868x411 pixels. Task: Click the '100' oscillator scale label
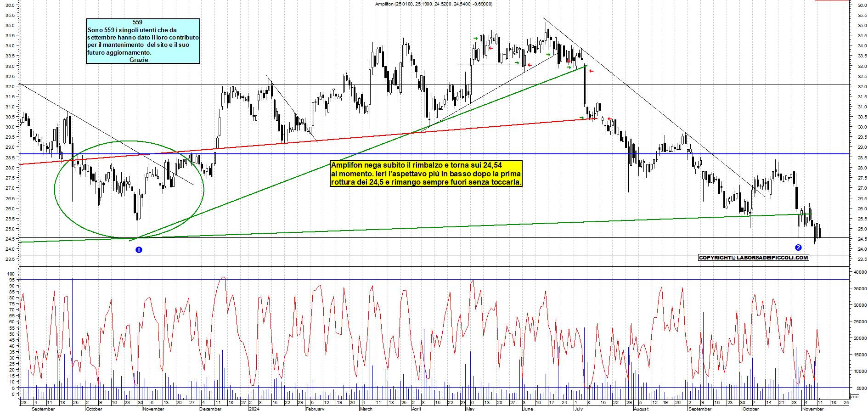11,274
